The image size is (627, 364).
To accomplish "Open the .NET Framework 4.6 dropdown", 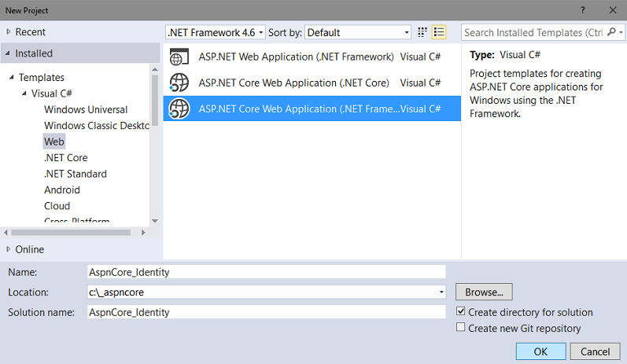I will click(215, 32).
